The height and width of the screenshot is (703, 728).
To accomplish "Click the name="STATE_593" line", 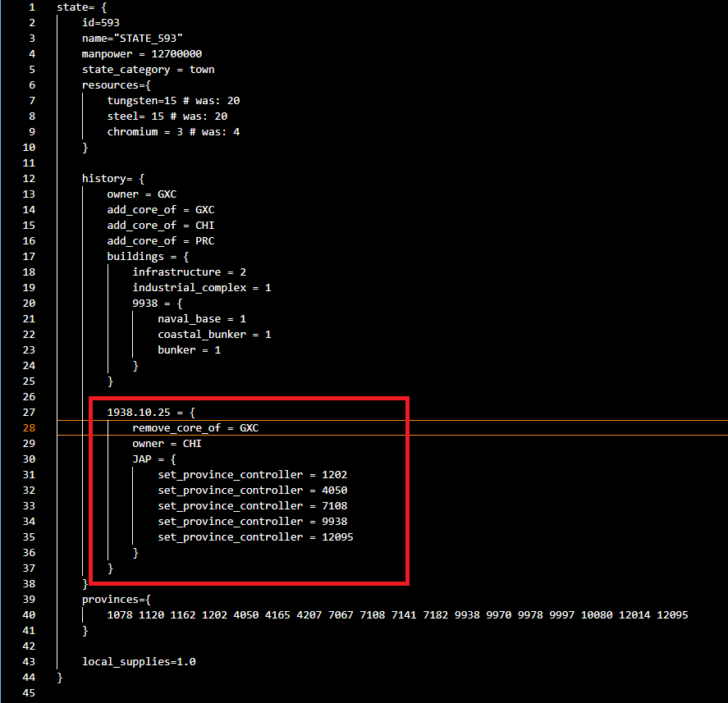I will click(x=135, y=38).
